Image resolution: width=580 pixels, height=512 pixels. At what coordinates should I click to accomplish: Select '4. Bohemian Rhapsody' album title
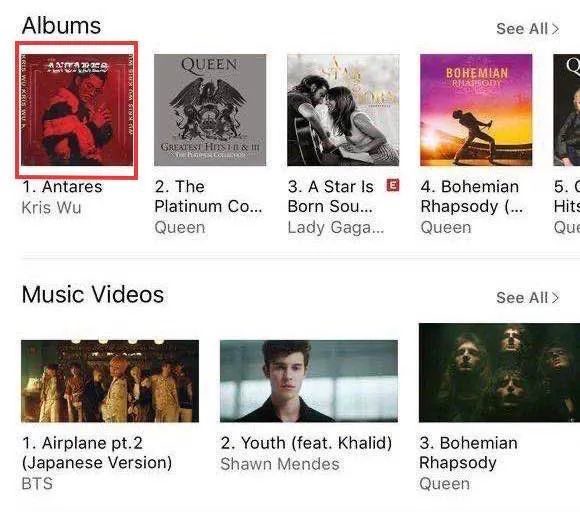coord(472,196)
